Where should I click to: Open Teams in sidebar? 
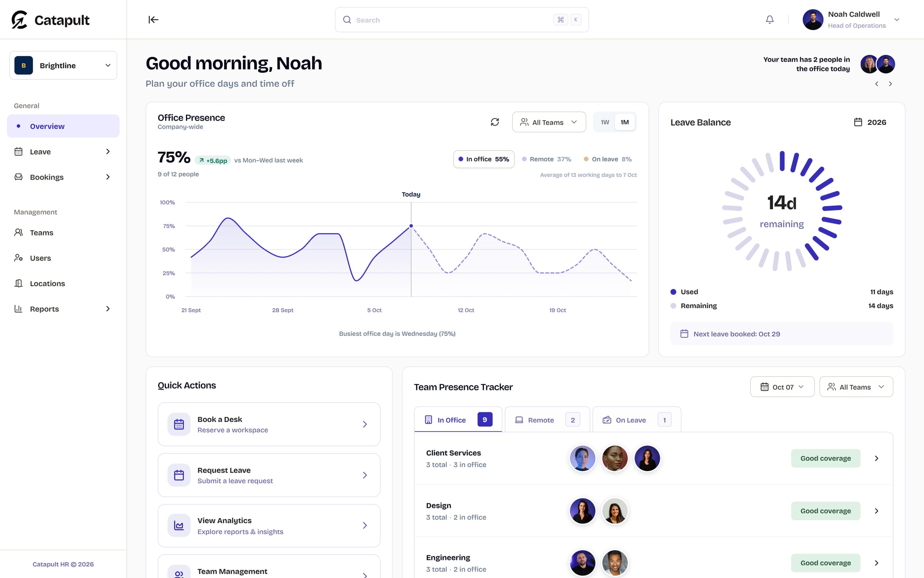coord(63,232)
